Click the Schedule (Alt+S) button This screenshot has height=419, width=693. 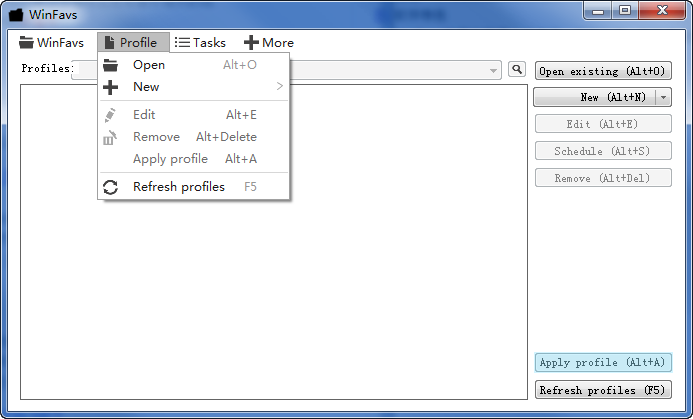[603, 151]
